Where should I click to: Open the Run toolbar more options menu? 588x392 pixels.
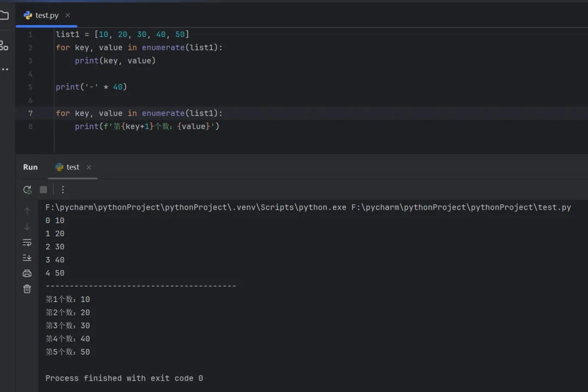[63, 189]
